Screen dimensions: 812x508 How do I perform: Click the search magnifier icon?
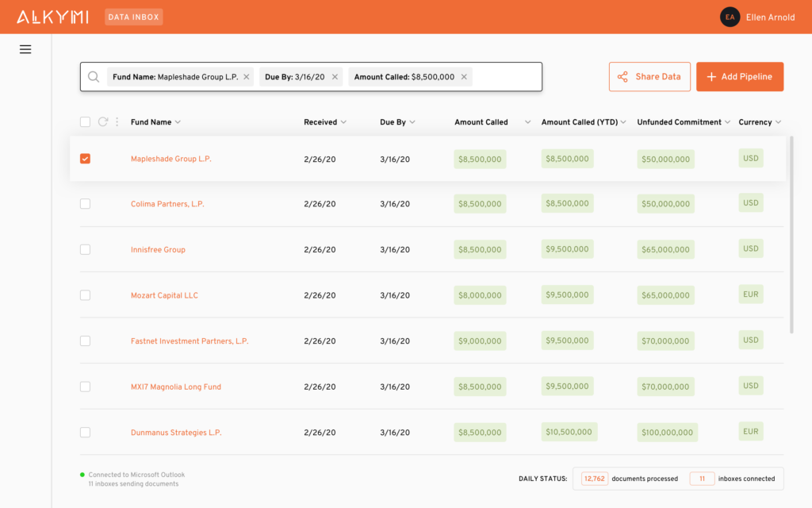pos(94,77)
